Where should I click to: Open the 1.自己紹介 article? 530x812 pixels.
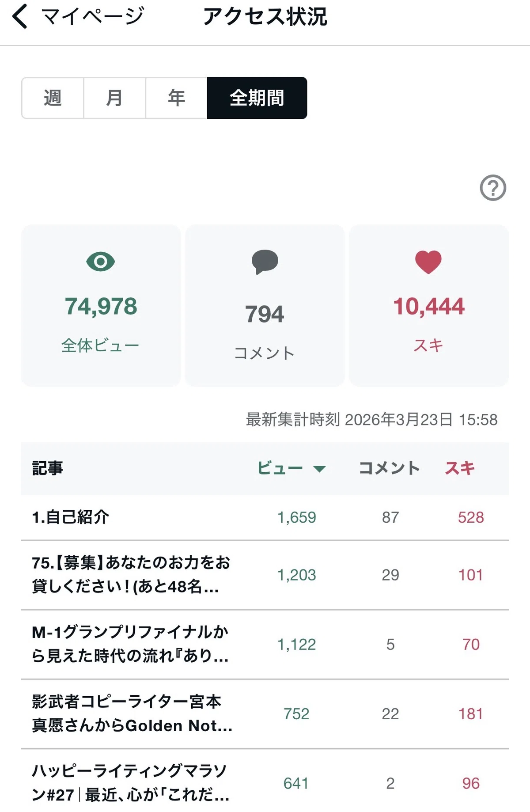coord(265,517)
